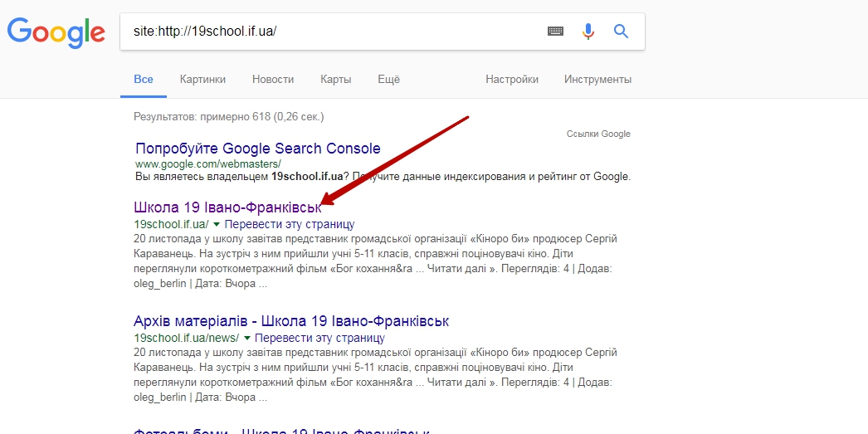Click Перевести эту страницу for news result
Image resolution: width=868 pixels, height=434 pixels.
point(320,338)
